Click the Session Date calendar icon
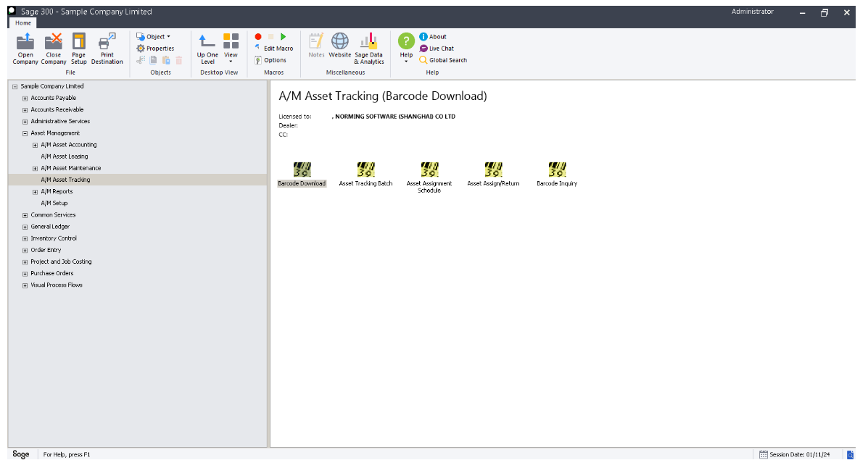 point(764,454)
